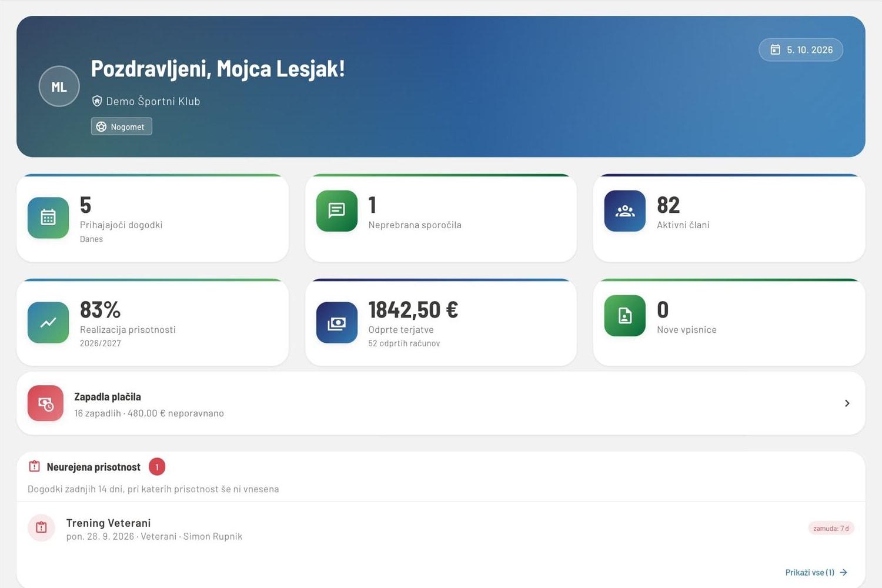Click the Odprte terjatve money icon

337,322
